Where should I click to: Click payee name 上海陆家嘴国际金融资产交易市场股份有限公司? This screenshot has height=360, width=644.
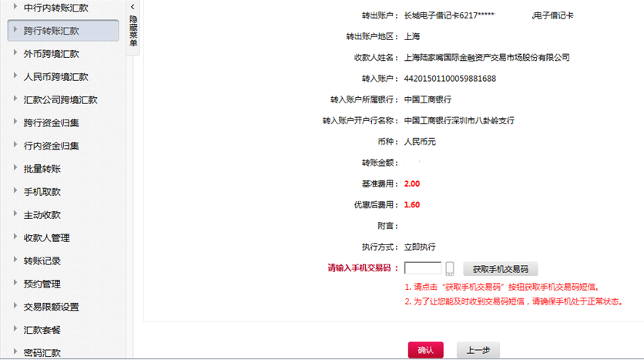[x=487, y=58]
